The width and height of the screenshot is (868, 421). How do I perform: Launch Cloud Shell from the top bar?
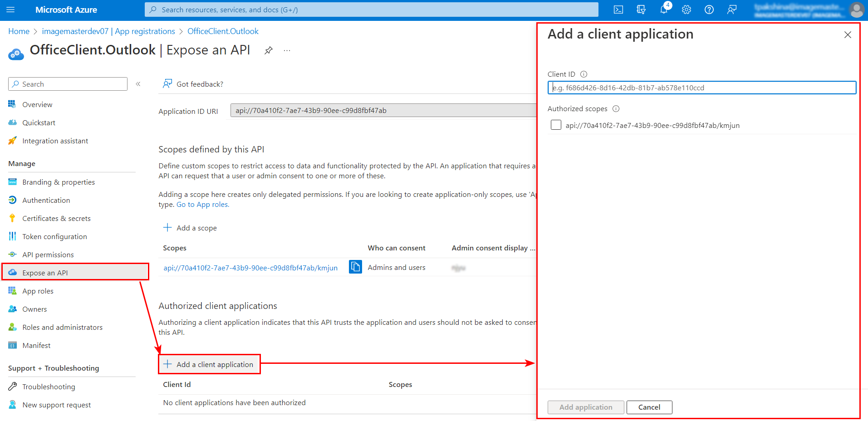[x=618, y=10]
